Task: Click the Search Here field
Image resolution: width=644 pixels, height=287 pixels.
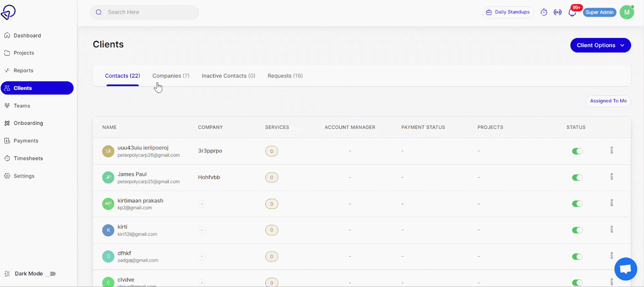Action: tap(144, 12)
